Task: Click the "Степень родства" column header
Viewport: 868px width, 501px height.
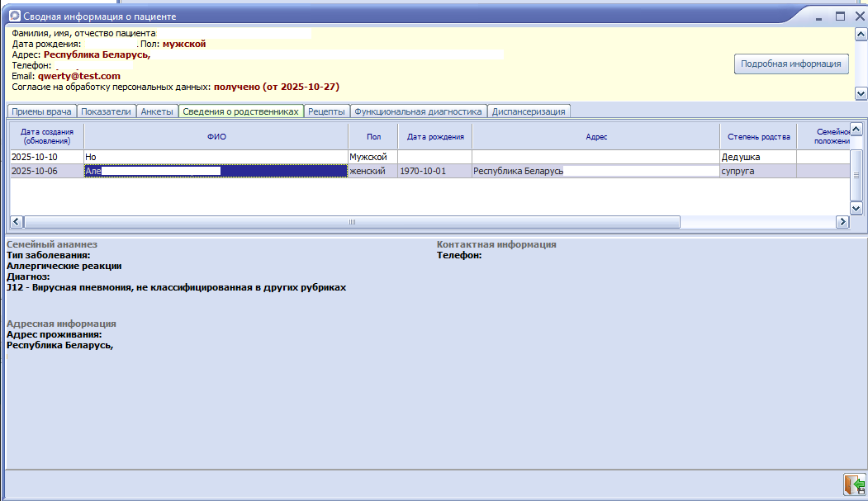Action: pyautogui.click(x=759, y=136)
